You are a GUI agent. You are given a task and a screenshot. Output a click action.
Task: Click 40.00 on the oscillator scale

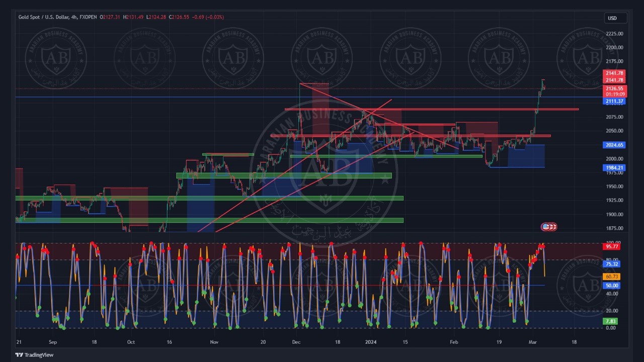click(611, 294)
